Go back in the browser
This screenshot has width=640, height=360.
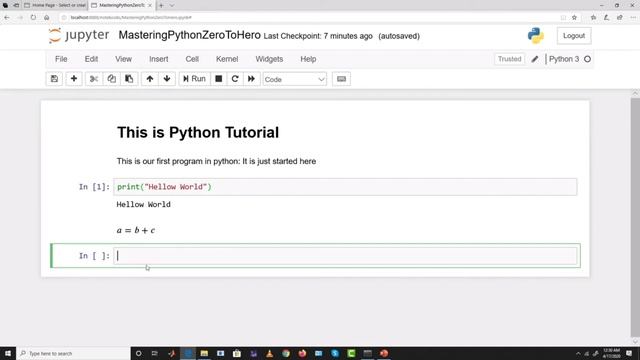[7, 18]
